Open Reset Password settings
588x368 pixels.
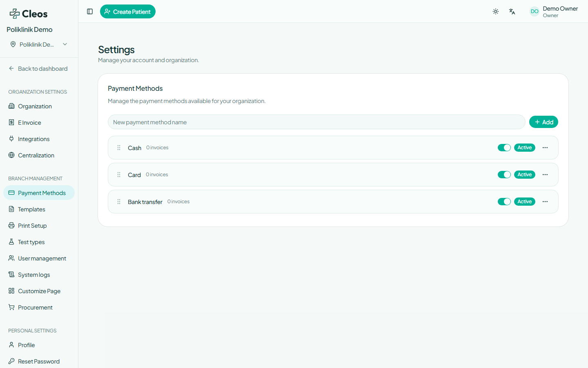click(x=39, y=361)
